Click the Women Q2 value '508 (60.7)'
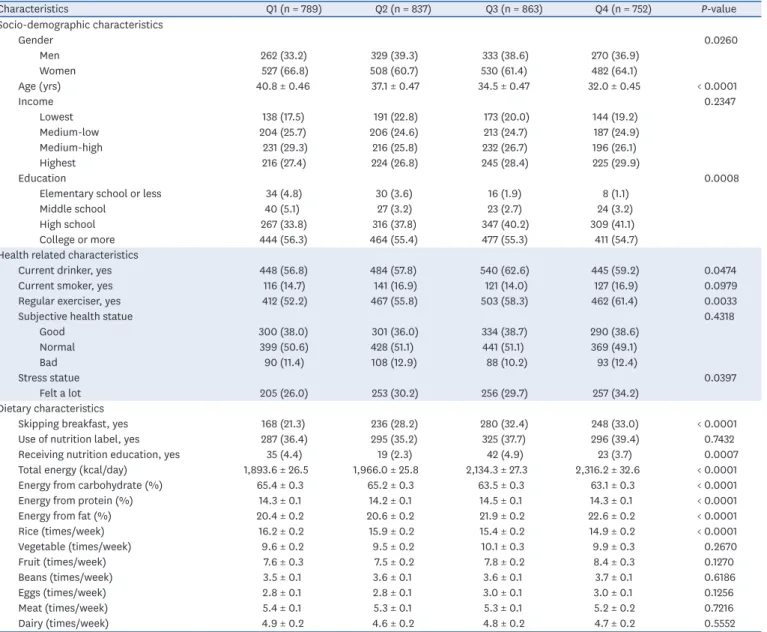Screen dimensions: 767x632 pos(394,71)
